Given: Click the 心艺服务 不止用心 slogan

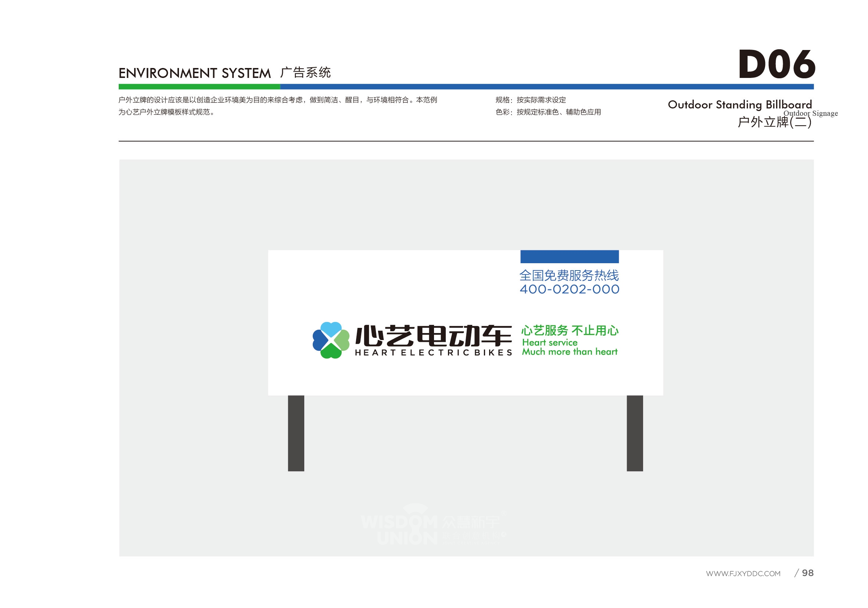Looking at the screenshot, I should pyautogui.click(x=570, y=330).
